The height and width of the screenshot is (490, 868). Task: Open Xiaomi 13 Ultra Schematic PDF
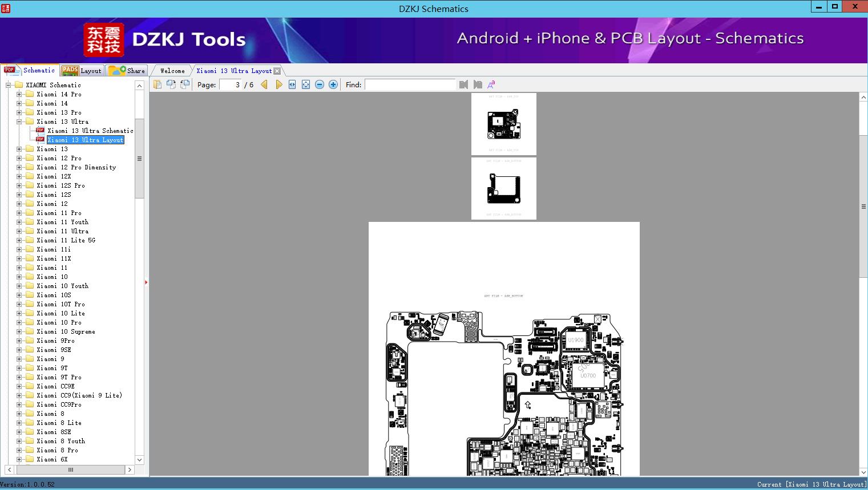point(90,131)
